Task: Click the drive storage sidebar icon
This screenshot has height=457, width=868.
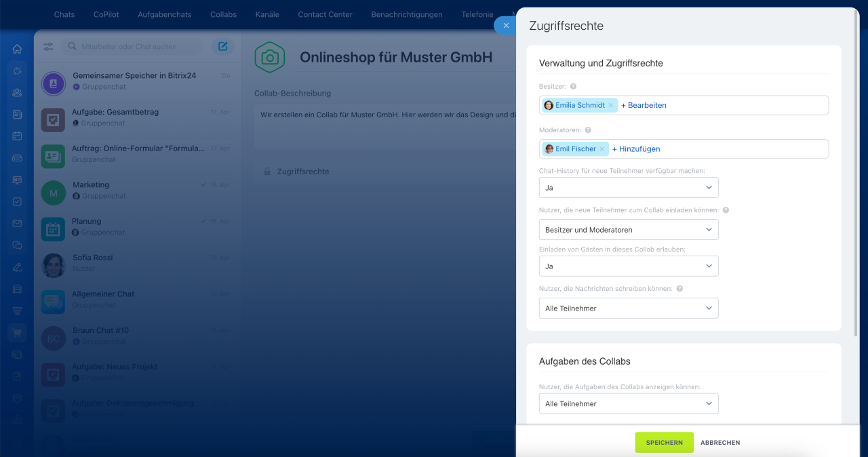Action: 17,158
